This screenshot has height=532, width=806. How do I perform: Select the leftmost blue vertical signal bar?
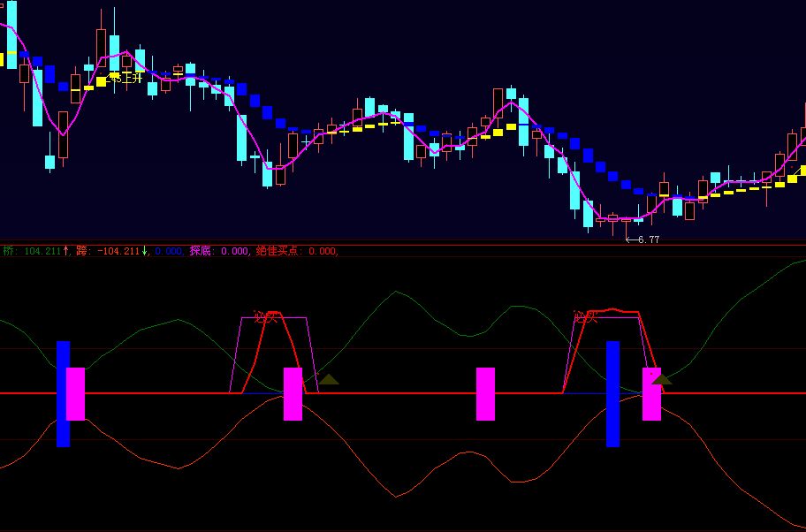pyautogui.click(x=63, y=393)
